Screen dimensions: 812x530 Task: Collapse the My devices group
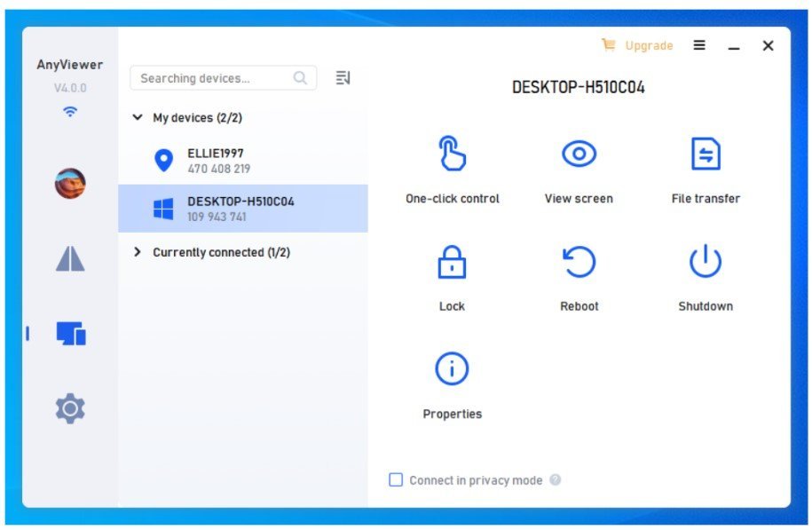pyautogui.click(x=137, y=117)
